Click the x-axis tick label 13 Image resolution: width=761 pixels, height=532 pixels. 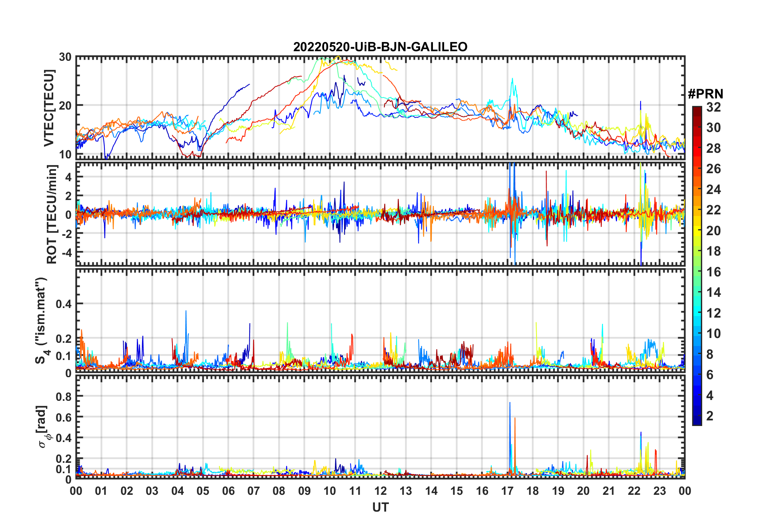point(406,491)
